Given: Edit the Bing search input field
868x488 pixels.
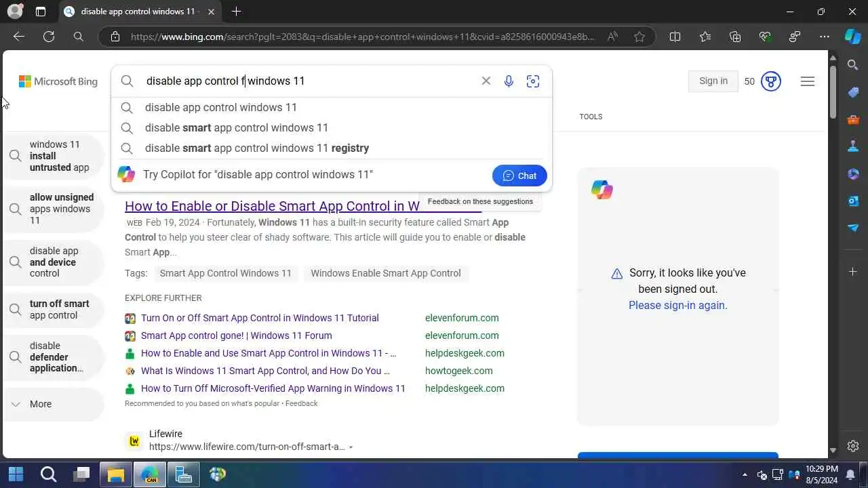Looking at the screenshot, I should [x=309, y=81].
